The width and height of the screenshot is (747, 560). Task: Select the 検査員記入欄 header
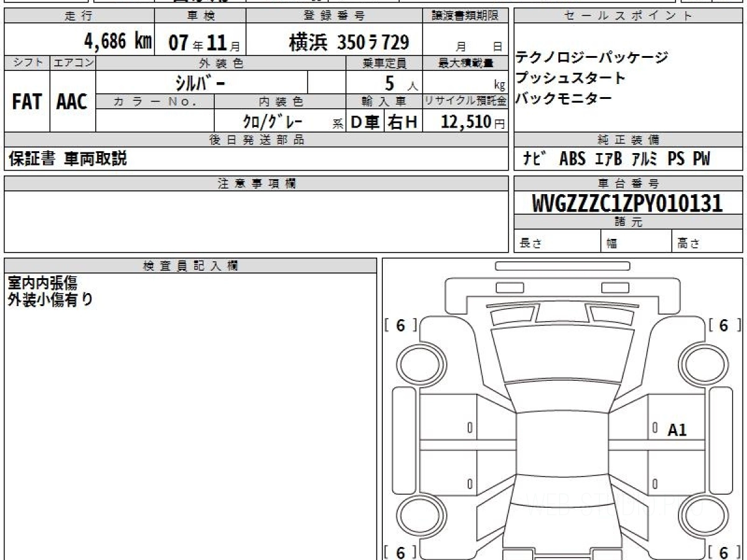coord(190,266)
